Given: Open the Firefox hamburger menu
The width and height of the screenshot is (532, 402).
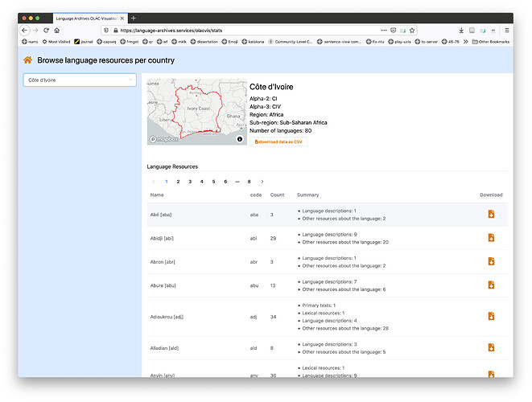Looking at the screenshot, I should pos(507,31).
